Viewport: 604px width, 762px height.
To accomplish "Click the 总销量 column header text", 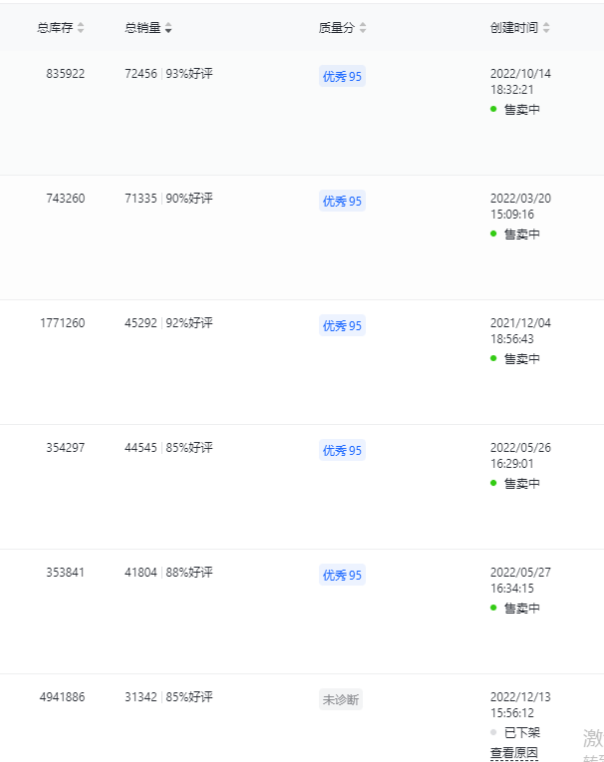I will tap(142, 28).
